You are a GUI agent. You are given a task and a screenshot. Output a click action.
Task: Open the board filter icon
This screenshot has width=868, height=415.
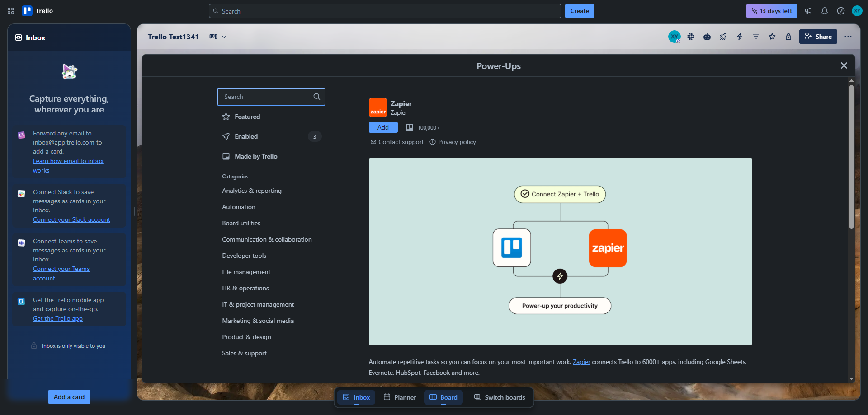click(x=756, y=37)
